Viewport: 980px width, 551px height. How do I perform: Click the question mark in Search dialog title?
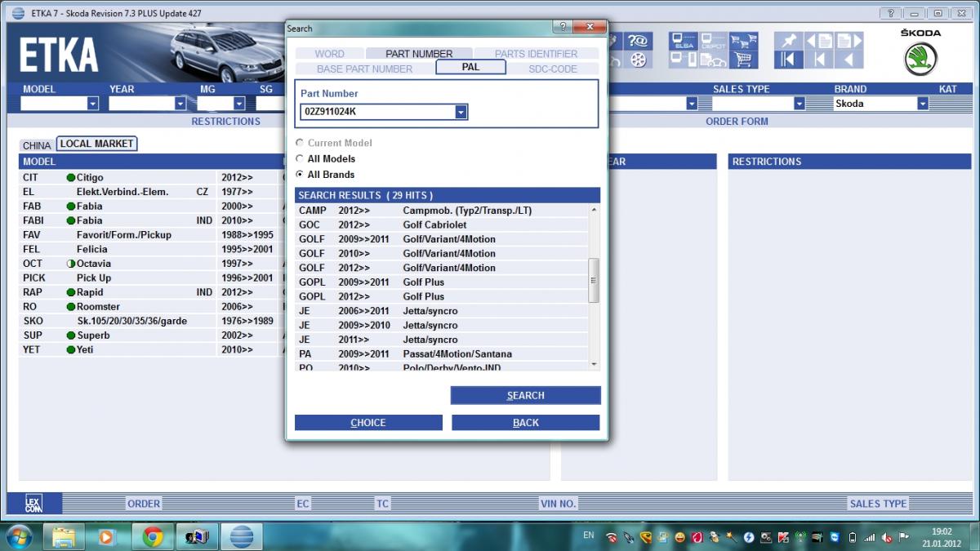coord(563,27)
